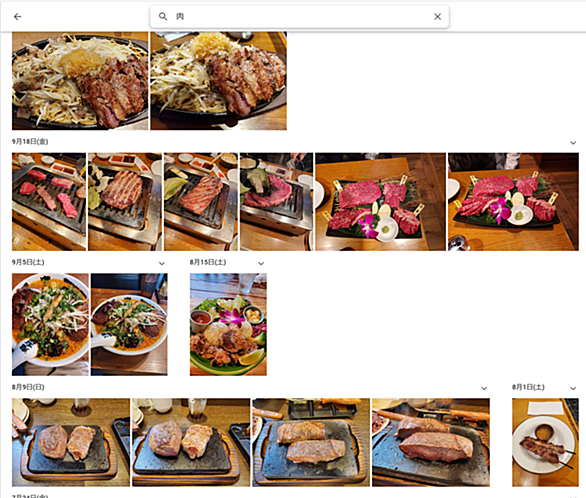Open second steak and bean sprouts photo
Image resolution: width=586 pixels, height=498 pixels.
pyautogui.click(x=219, y=81)
